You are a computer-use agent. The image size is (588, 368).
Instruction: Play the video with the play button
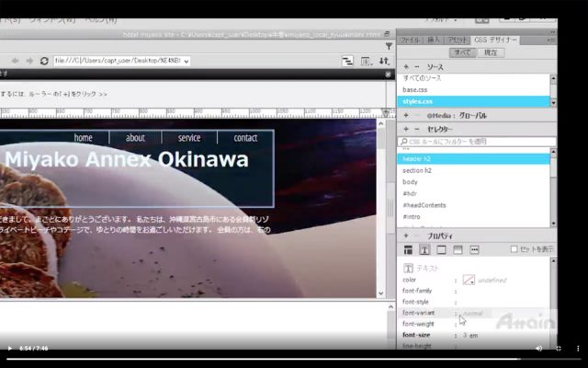10,349
